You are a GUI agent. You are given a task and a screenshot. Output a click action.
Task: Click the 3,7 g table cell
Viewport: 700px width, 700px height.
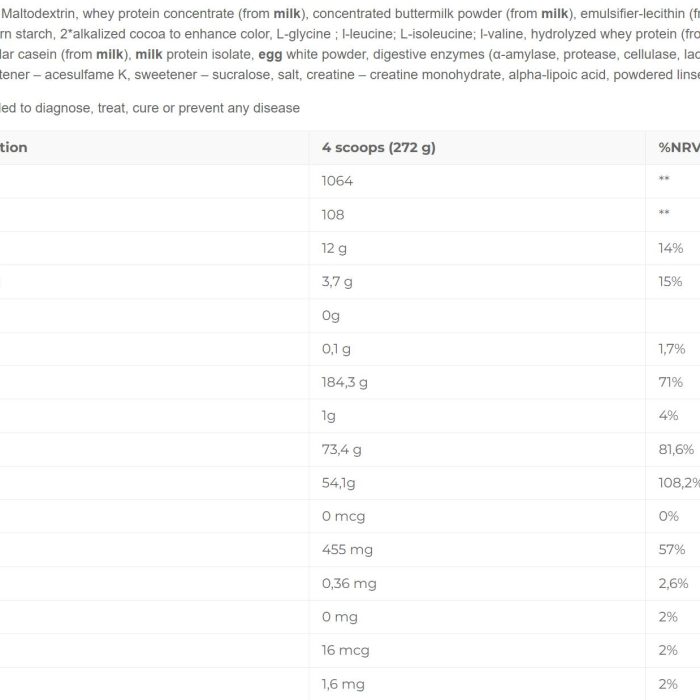coord(477,282)
